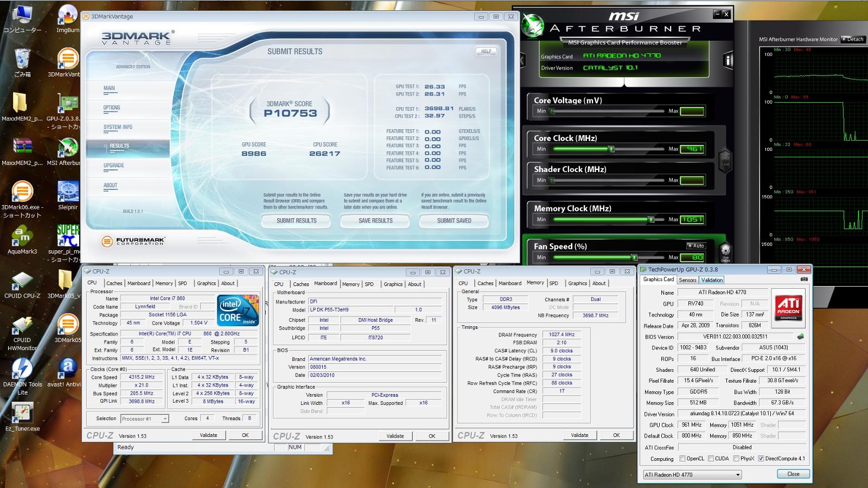Image resolution: width=868 pixels, height=488 pixels.
Task: Click the Afterburner user define fan icon
Action: 725,252
